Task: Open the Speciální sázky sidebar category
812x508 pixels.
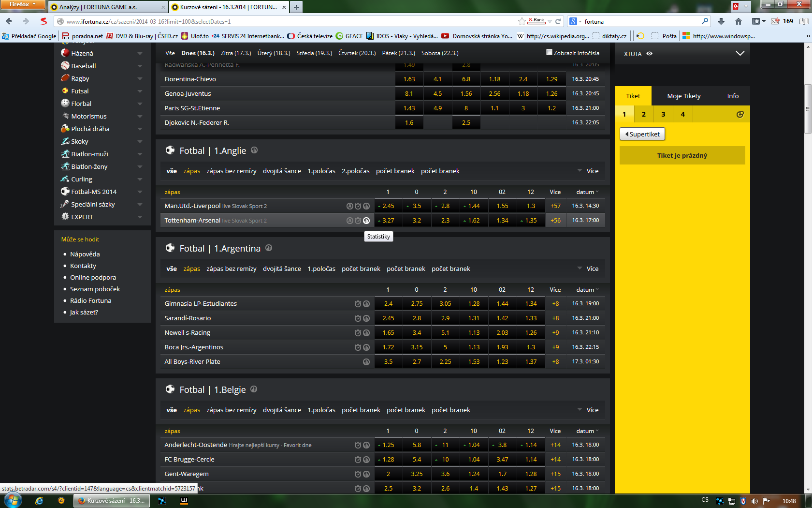Action: (x=93, y=204)
